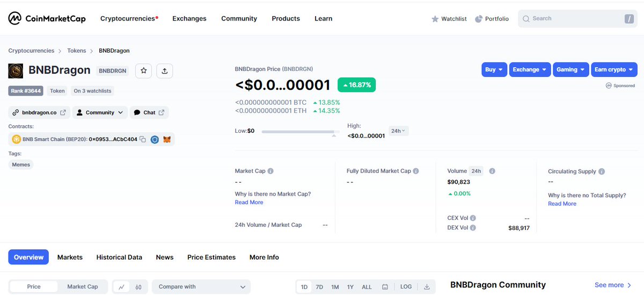Screen dimensions: 644x295
Task: Expand the Buy dropdown
Action: tap(494, 69)
